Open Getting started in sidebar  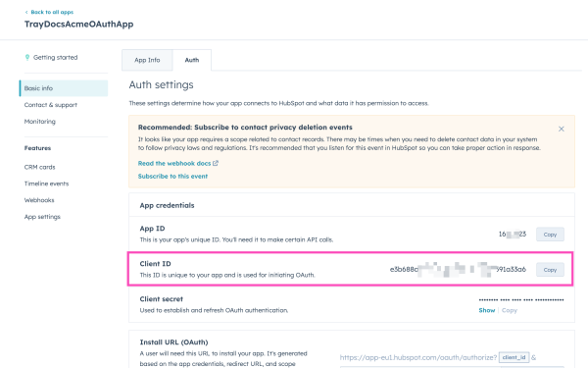[55, 58]
